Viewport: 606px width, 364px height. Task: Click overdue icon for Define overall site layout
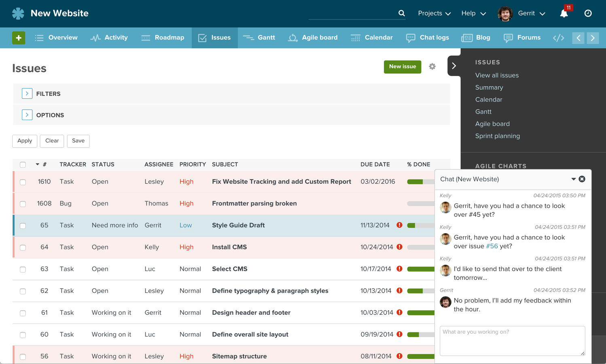pos(400,334)
